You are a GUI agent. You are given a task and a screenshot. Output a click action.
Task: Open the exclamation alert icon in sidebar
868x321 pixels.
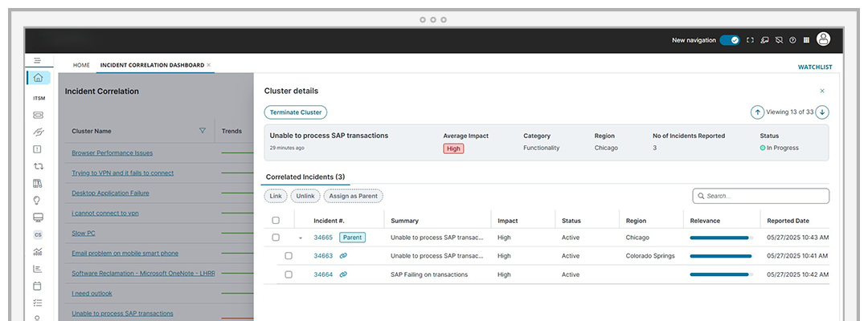tap(38, 149)
